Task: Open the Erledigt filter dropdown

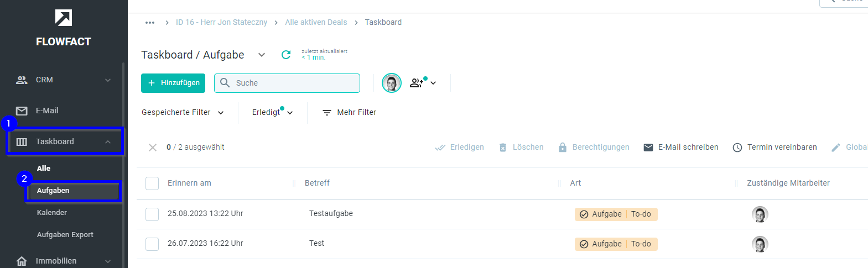Action: click(x=272, y=112)
